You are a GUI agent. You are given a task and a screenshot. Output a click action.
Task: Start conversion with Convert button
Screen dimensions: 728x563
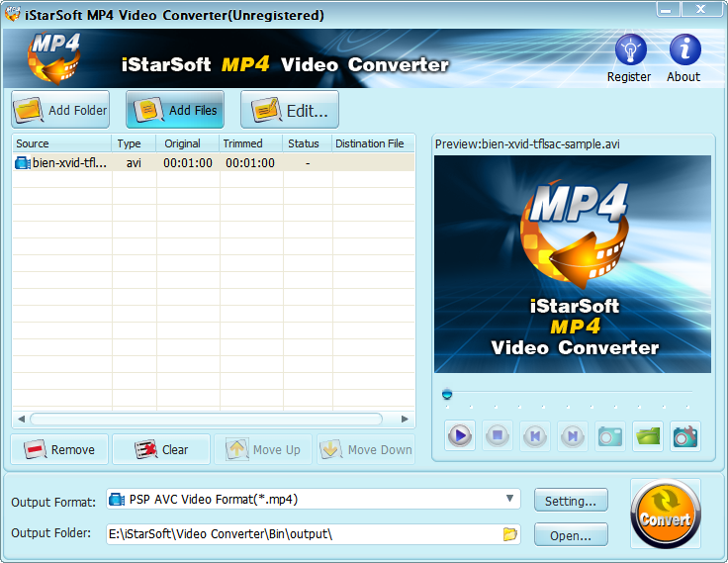click(x=666, y=514)
